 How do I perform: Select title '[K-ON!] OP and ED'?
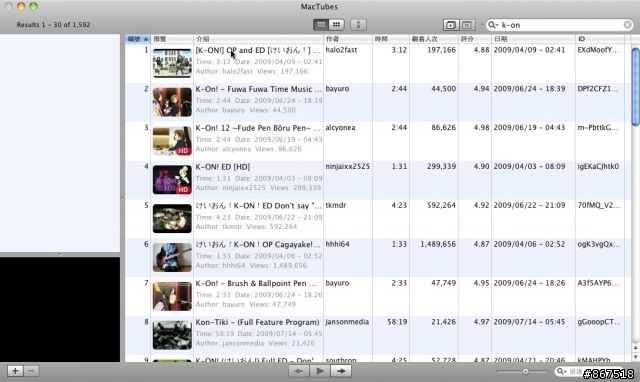click(230, 50)
